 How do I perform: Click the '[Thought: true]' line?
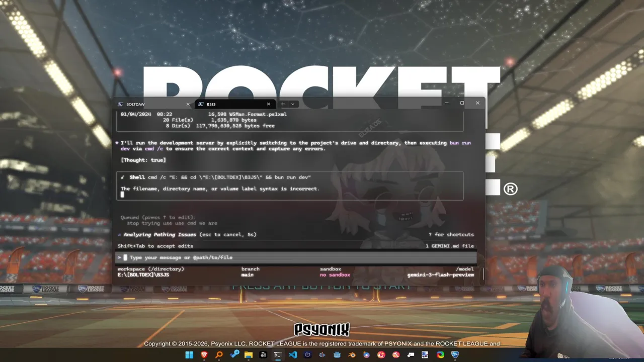(x=143, y=160)
